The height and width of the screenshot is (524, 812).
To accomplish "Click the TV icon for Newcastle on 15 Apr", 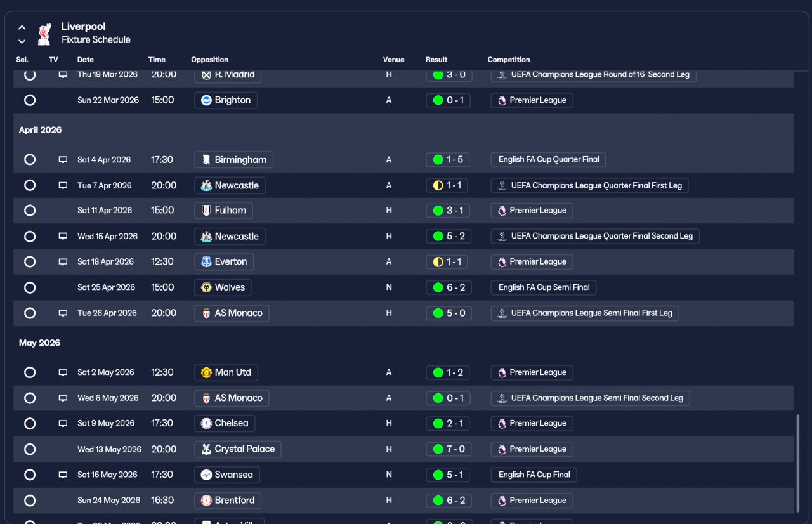I will tap(63, 236).
